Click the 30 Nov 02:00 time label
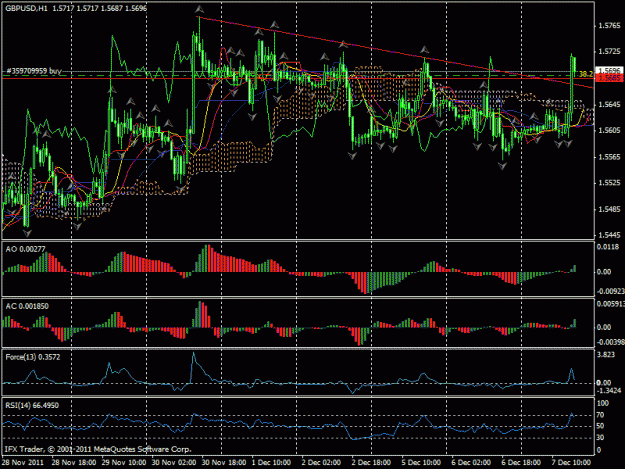 pyautogui.click(x=174, y=463)
